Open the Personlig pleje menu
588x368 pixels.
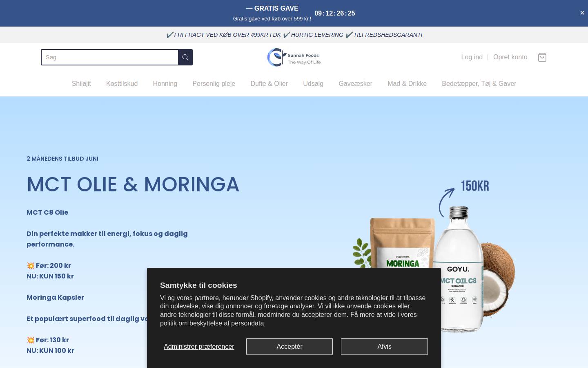(214, 84)
